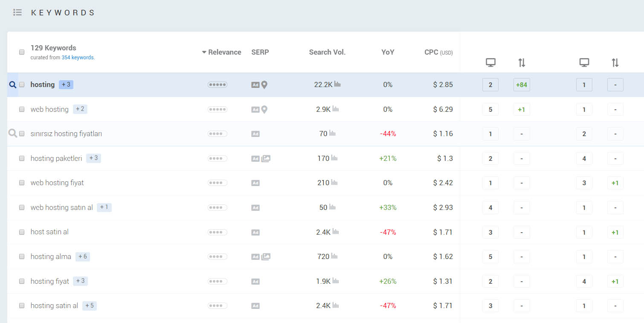The width and height of the screenshot is (644, 323).
Task: Open magnifier icon next to sınırsız hosting fiyatları
Action: point(13,134)
